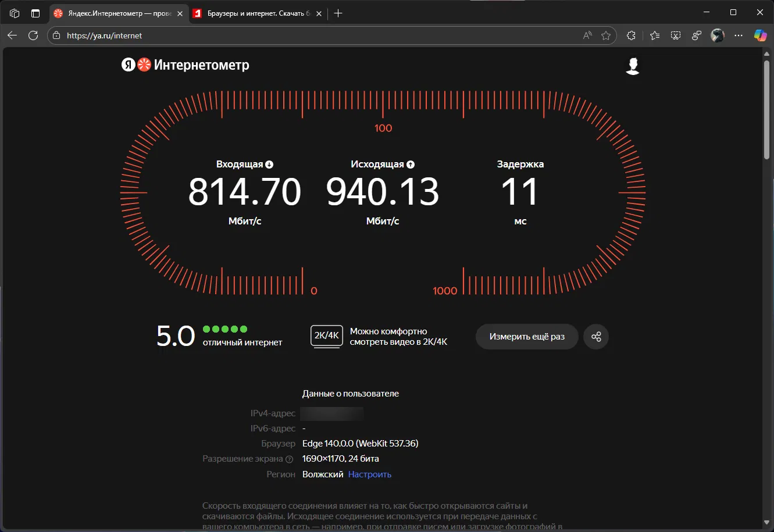
Task: Select the outgoing speed value 940.13
Action: [383, 192]
